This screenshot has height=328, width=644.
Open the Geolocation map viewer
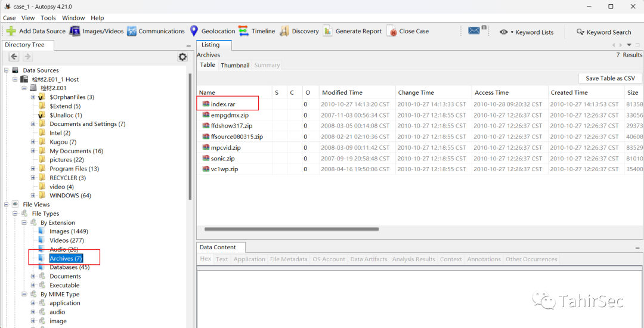coord(212,31)
